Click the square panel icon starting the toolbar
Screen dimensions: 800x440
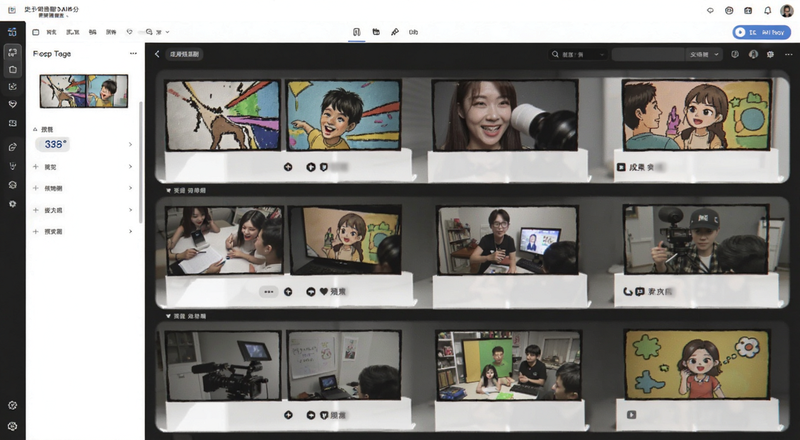pyautogui.click(x=36, y=32)
